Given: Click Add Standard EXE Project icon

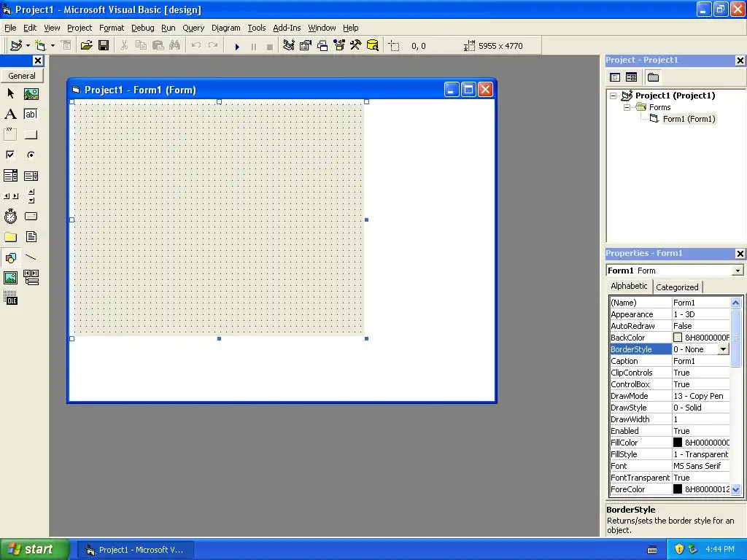Looking at the screenshot, I should pos(16,46).
